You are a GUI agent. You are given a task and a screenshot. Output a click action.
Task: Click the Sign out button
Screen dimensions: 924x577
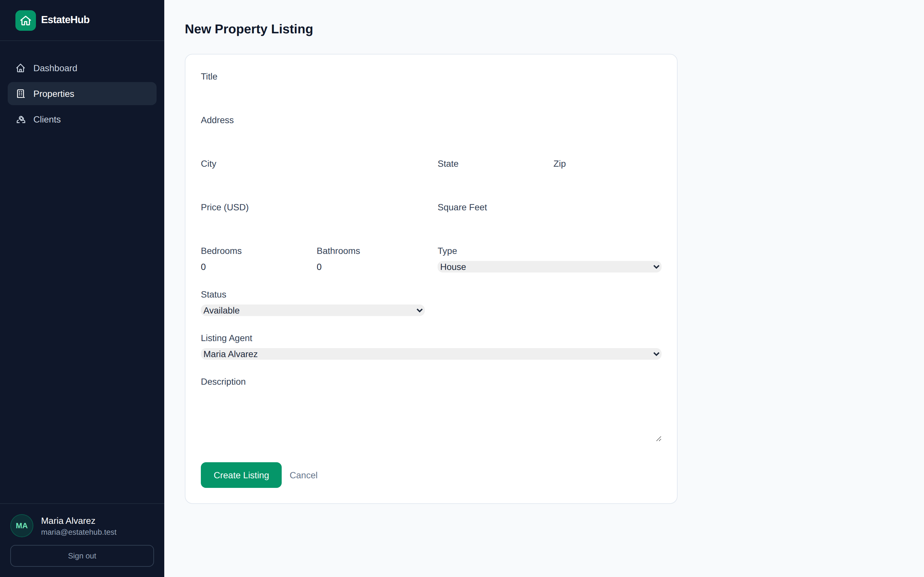click(x=82, y=556)
